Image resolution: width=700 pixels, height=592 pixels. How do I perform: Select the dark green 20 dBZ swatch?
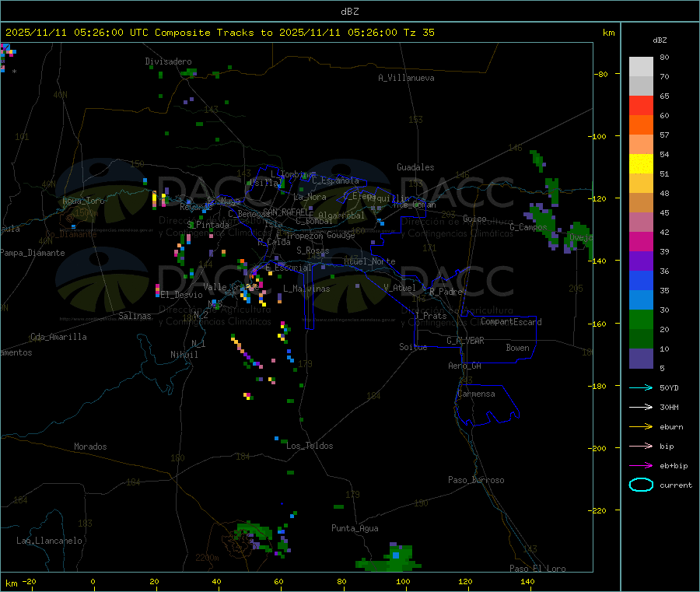[x=641, y=339]
